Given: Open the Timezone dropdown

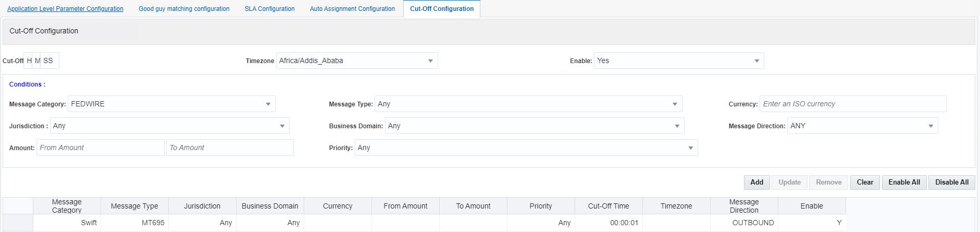Looking at the screenshot, I should tap(357, 60).
